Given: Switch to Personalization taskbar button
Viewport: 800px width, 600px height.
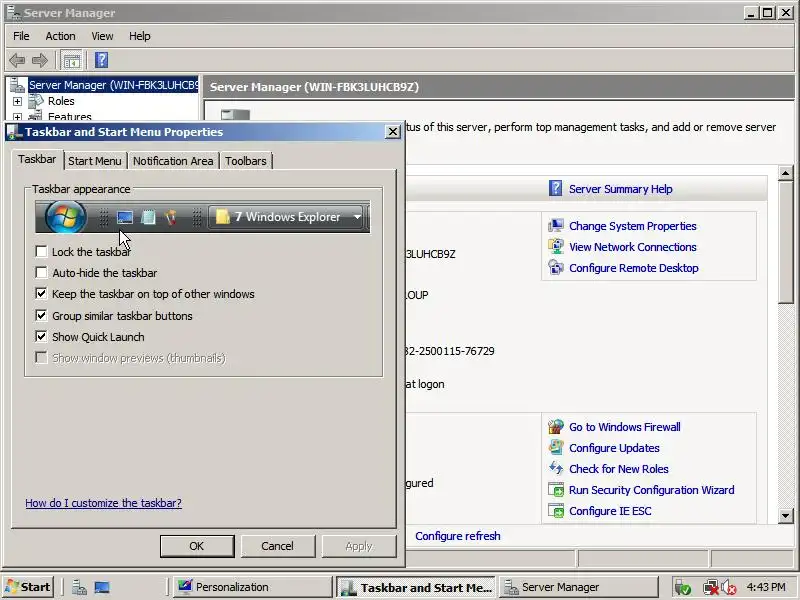Looking at the screenshot, I should coord(252,587).
